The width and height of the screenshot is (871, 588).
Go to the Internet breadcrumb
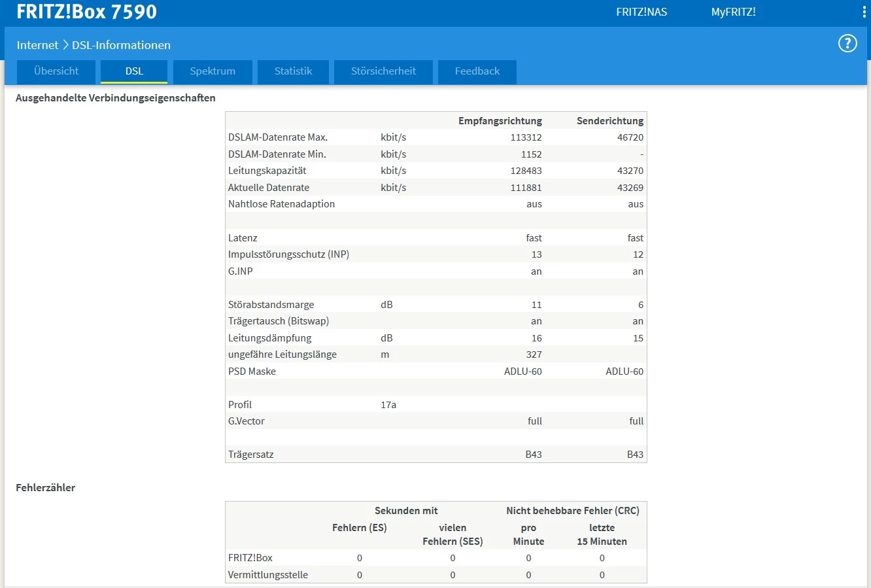tap(37, 45)
